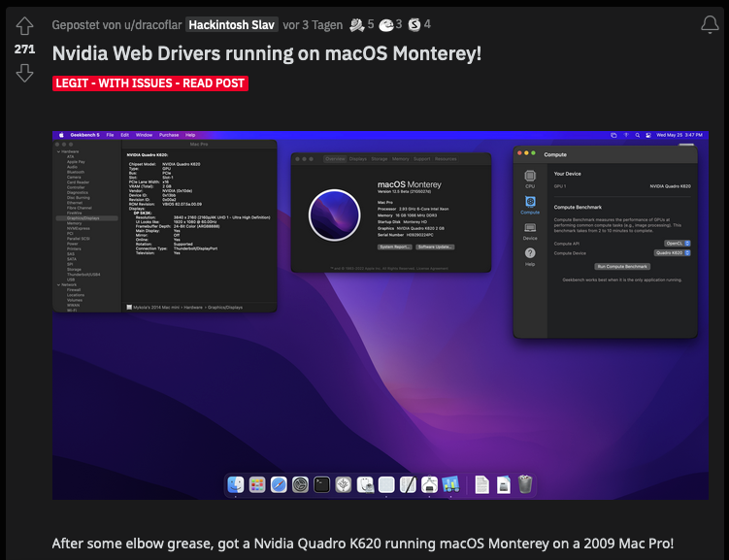729x560 pixels.
Task: Open the Compute API OpenCL dropdown
Action: [x=677, y=243]
